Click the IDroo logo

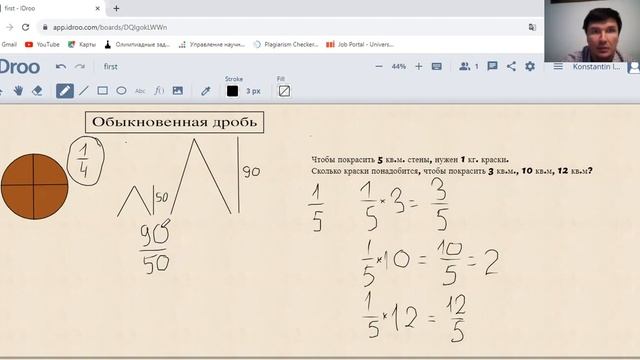[20, 67]
